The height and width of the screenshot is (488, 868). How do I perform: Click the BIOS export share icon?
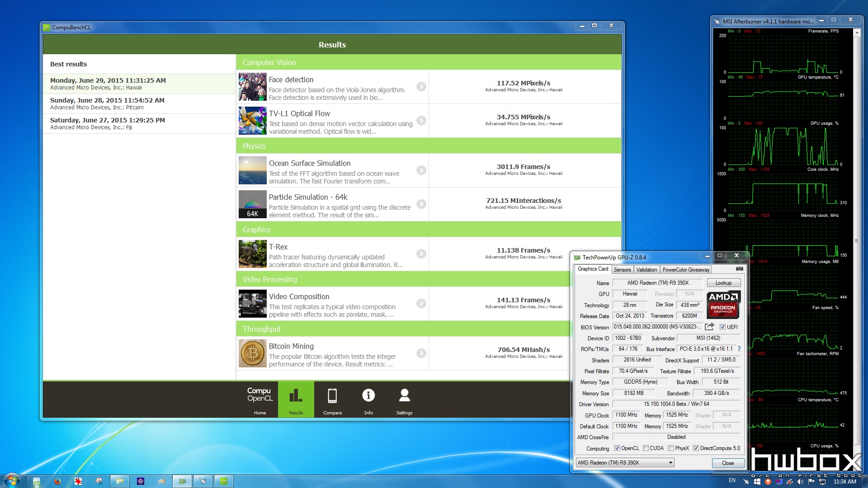coord(709,327)
